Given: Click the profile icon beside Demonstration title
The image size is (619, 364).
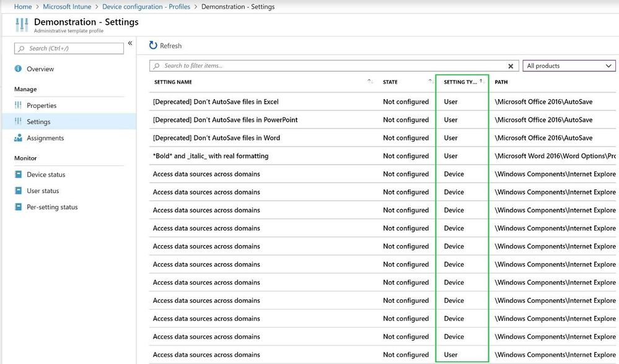Looking at the screenshot, I should [22, 25].
